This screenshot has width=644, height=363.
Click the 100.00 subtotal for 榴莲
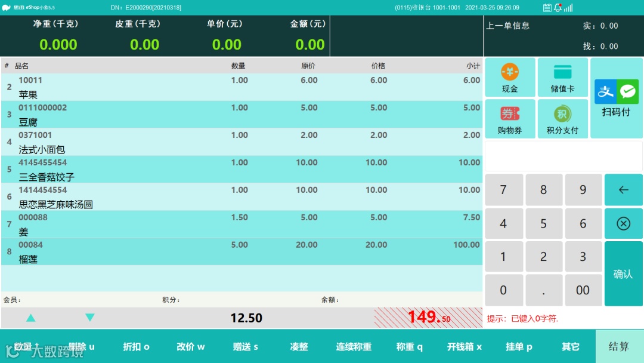coord(466,245)
